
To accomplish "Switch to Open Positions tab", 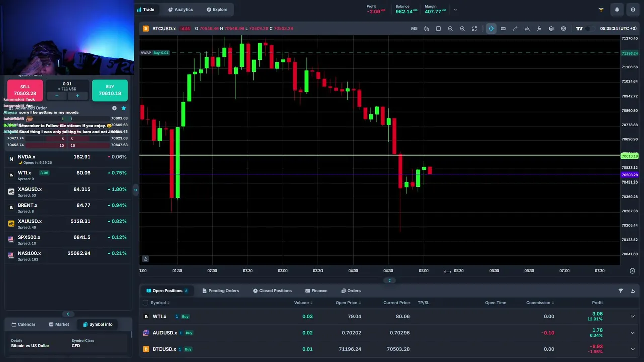I will (167, 291).
